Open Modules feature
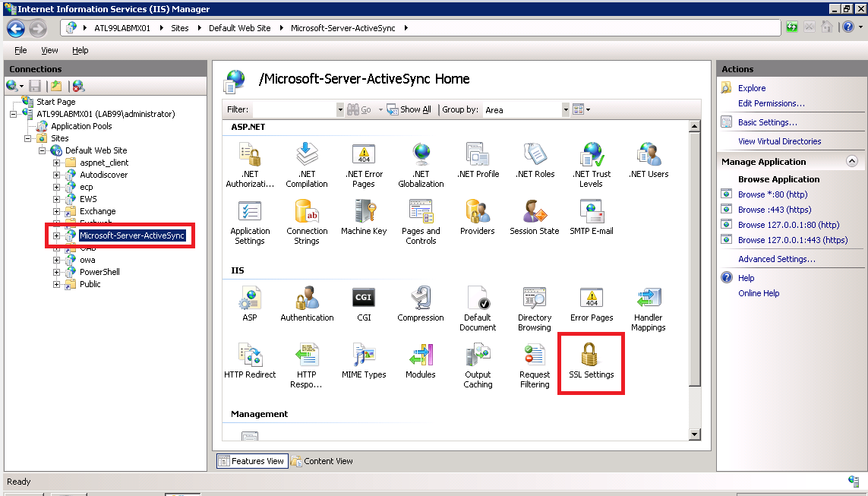 coord(421,361)
